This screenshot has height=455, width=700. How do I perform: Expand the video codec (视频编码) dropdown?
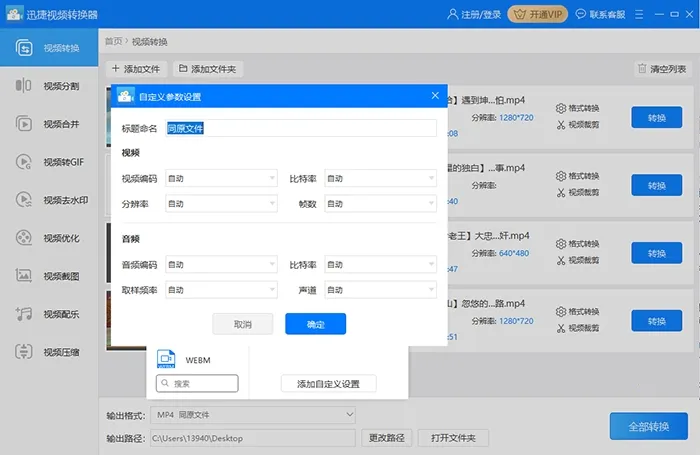tap(221, 178)
